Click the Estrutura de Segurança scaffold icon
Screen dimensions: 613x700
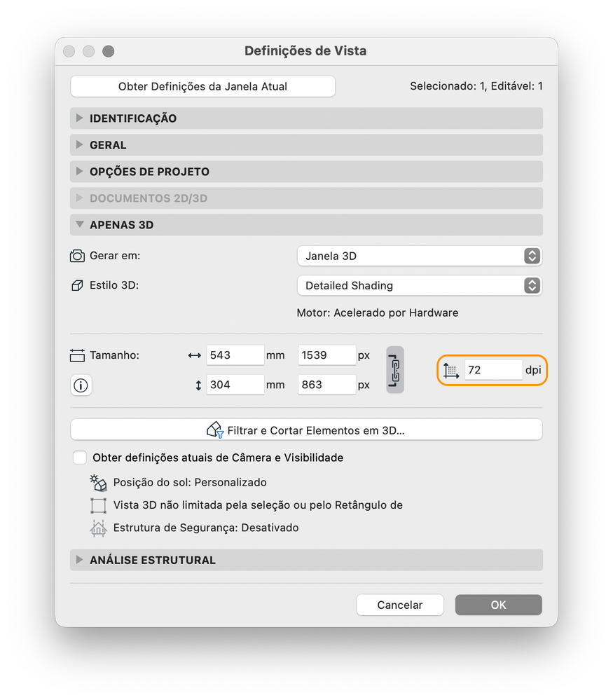98,528
